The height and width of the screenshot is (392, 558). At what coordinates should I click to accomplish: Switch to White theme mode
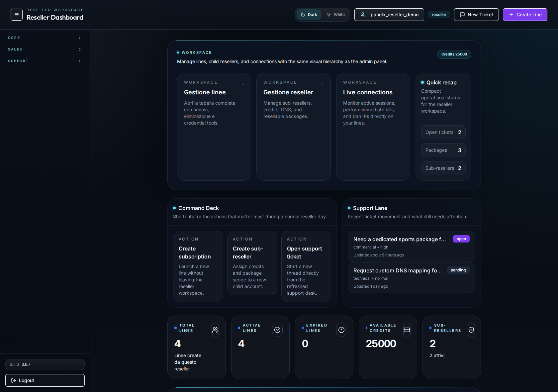[x=335, y=15]
